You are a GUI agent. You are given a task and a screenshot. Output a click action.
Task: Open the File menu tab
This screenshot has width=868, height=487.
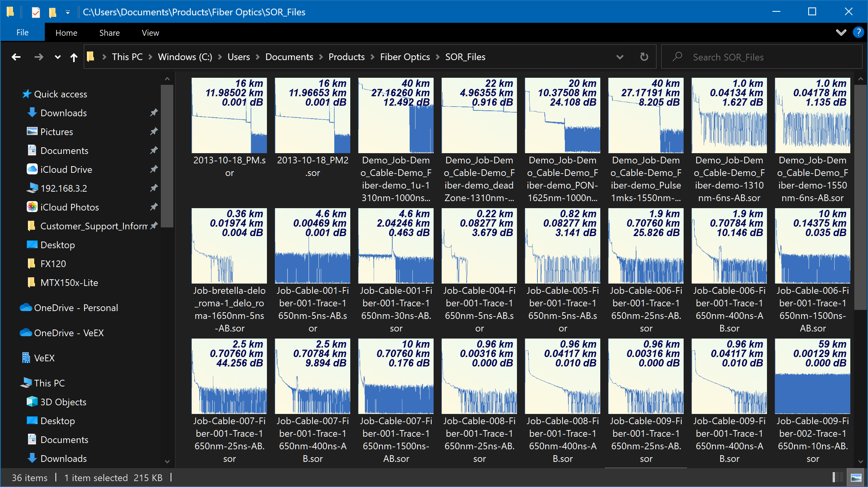click(x=22, y=33)
